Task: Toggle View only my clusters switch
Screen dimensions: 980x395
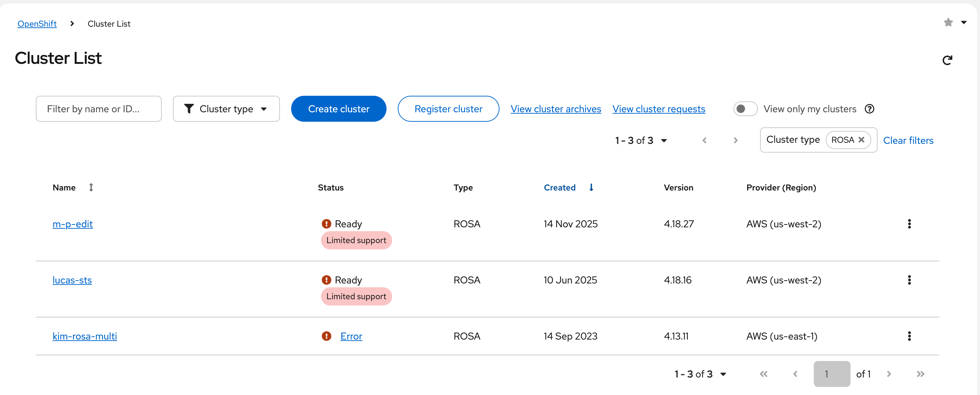Action: (745, 109)
